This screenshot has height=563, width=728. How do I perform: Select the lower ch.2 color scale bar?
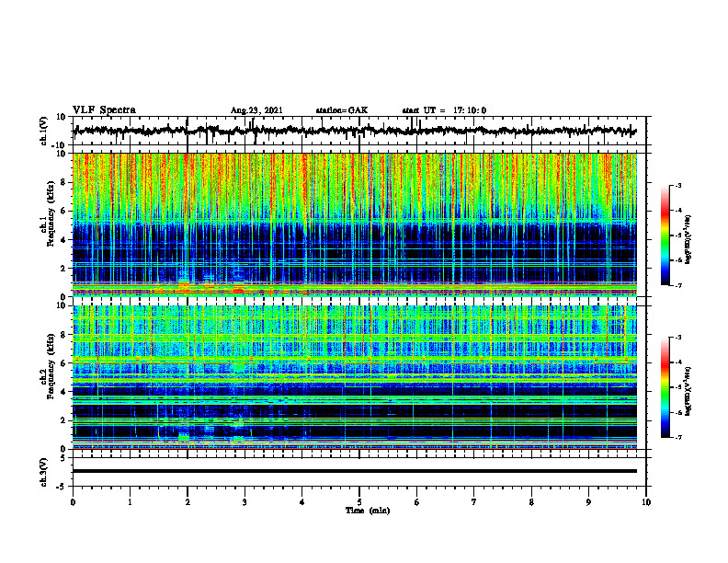click(665, 387)
